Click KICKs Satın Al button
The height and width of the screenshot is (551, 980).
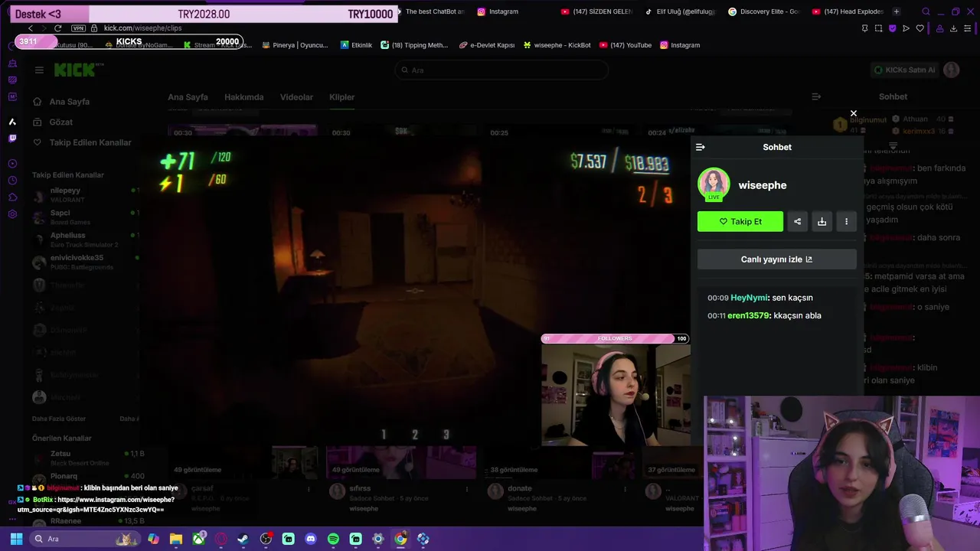point(905,70)
